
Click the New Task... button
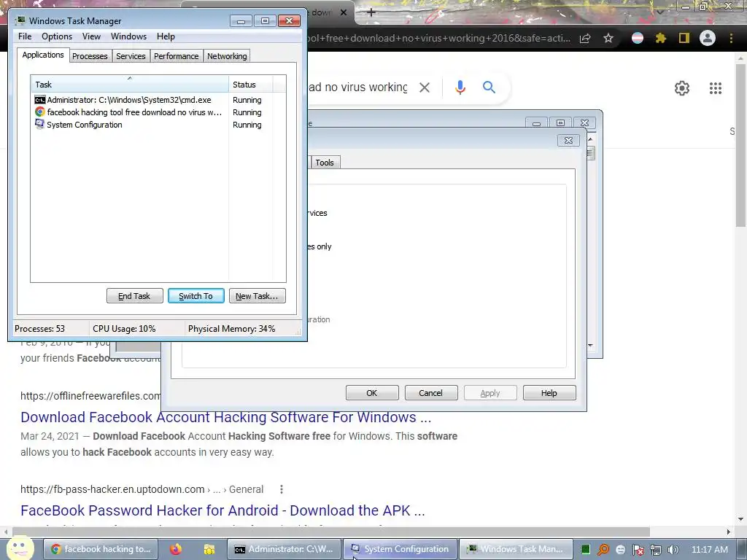point(258,296)
